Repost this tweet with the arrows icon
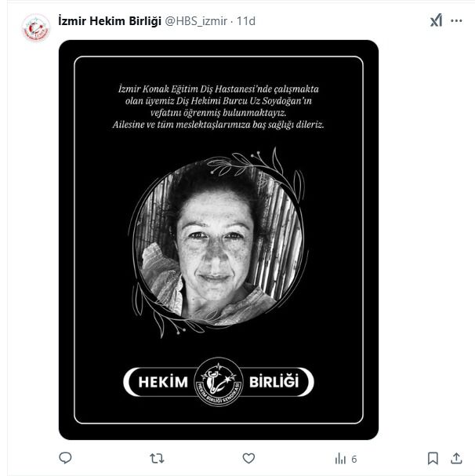This screenshot has height=476, width=475. click(157, 459)
